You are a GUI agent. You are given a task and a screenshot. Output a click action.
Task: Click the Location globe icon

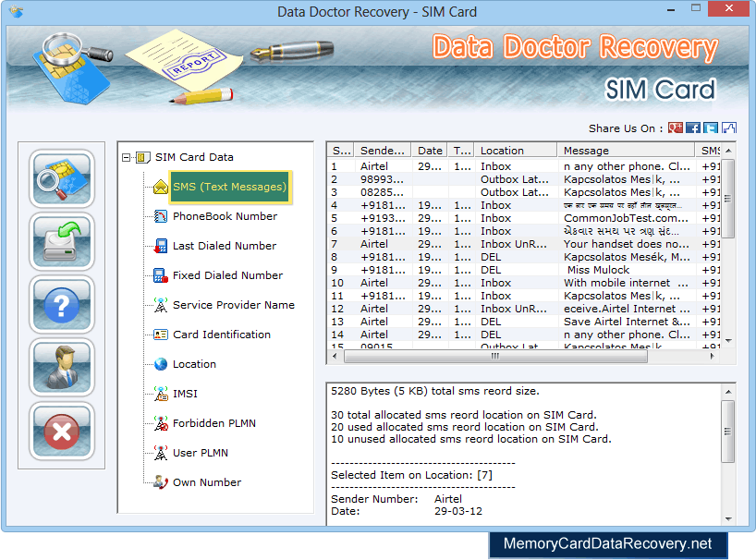coord(161,364)
